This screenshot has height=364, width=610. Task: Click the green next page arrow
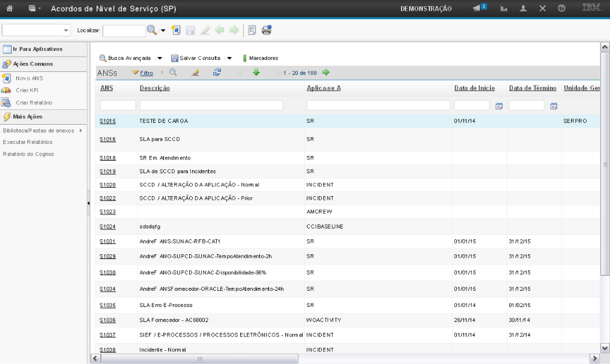tap(326, 73)
